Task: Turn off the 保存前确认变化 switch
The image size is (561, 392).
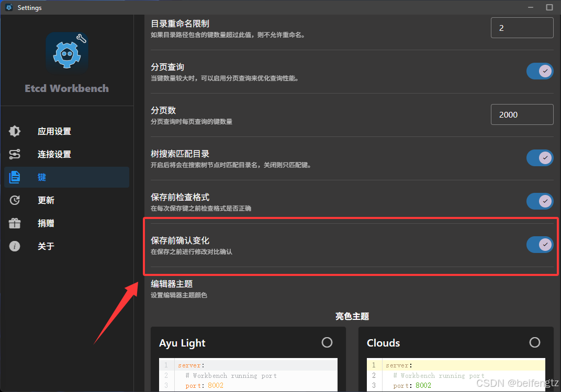Action: click(540, 245)
